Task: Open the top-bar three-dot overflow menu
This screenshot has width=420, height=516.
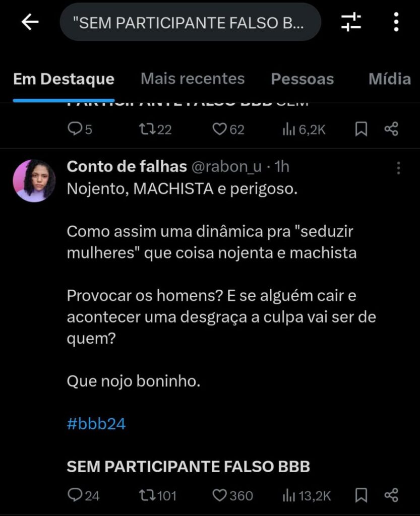Action: (396, 22)
